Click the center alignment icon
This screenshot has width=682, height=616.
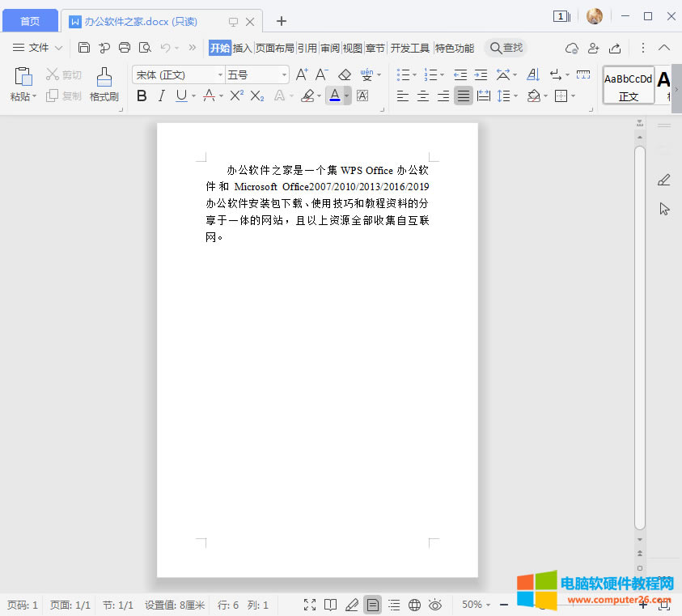tap(423, 97)
